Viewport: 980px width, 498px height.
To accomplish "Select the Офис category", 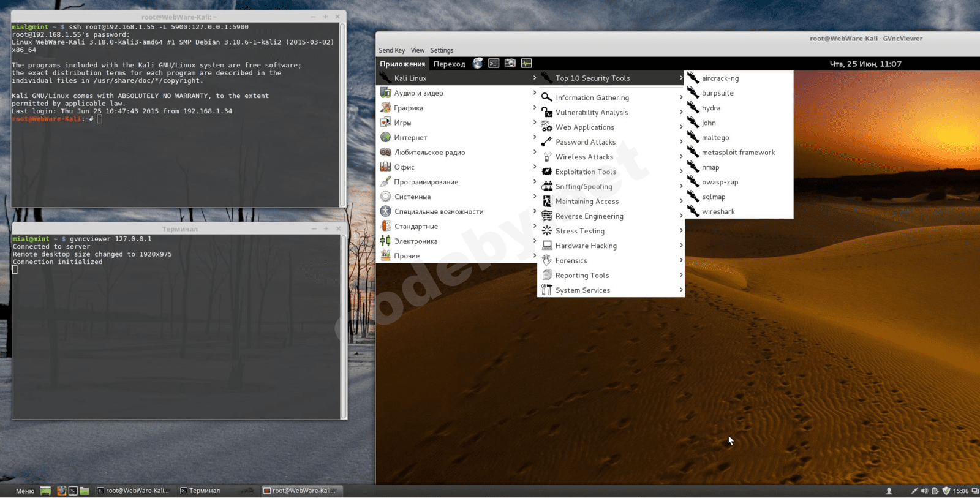I will (458, 167).
